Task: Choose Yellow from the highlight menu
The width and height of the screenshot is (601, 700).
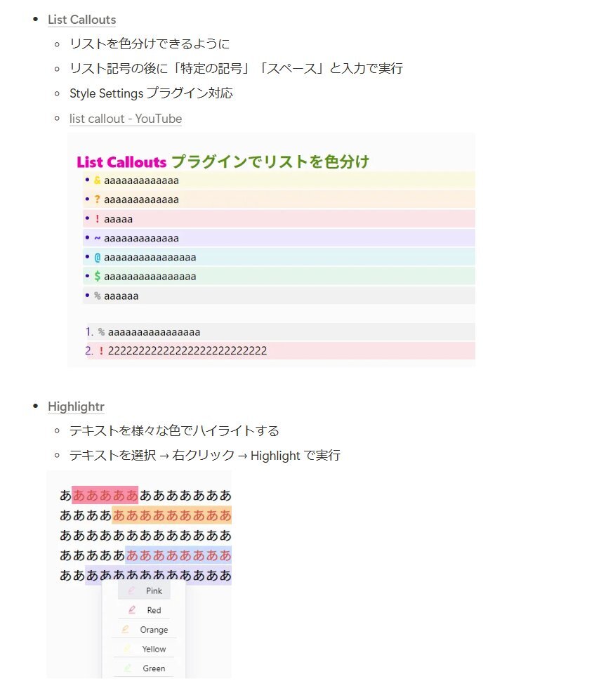Action: click(x=154, y=649)
